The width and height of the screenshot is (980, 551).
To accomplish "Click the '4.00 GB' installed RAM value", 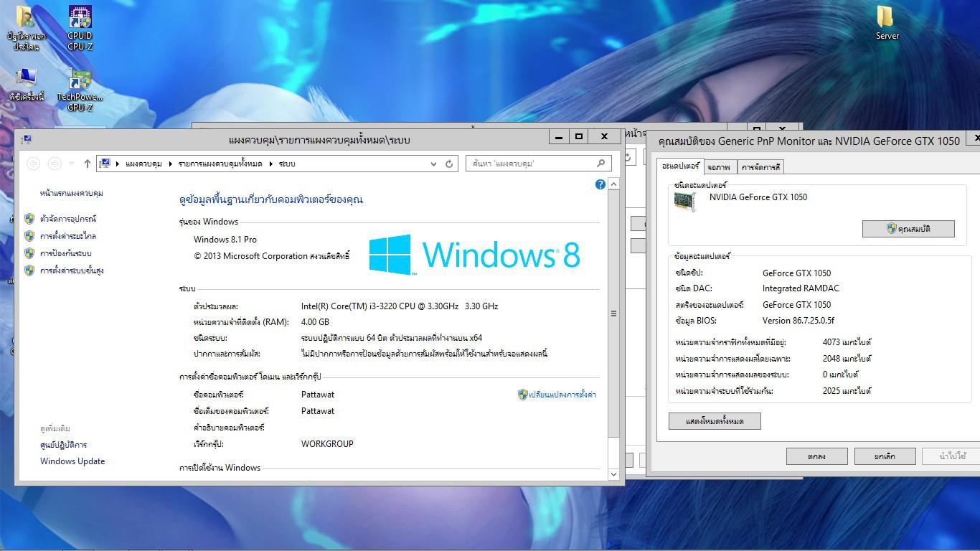I will click(x=316, y=322).
